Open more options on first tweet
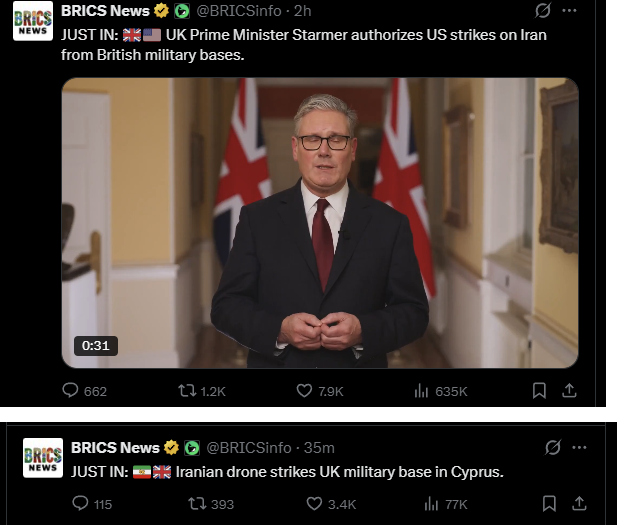Screen dimensions: 619x525 [569, 11]
